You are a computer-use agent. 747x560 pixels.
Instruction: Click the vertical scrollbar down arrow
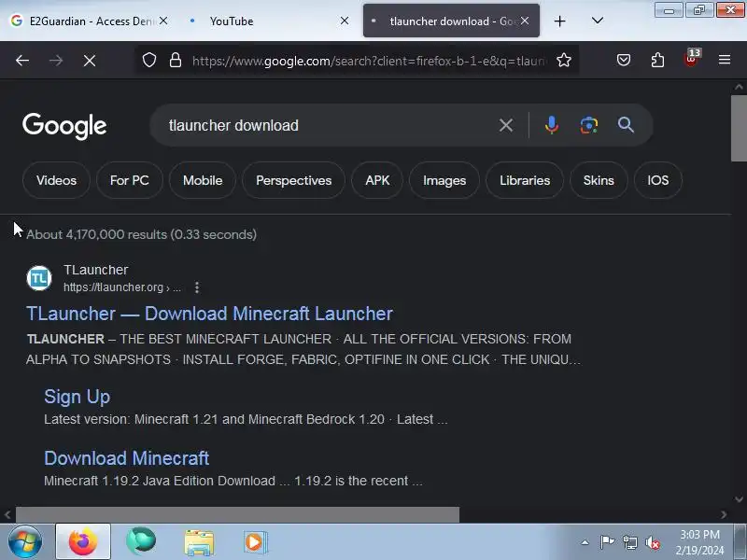(739, 499)
